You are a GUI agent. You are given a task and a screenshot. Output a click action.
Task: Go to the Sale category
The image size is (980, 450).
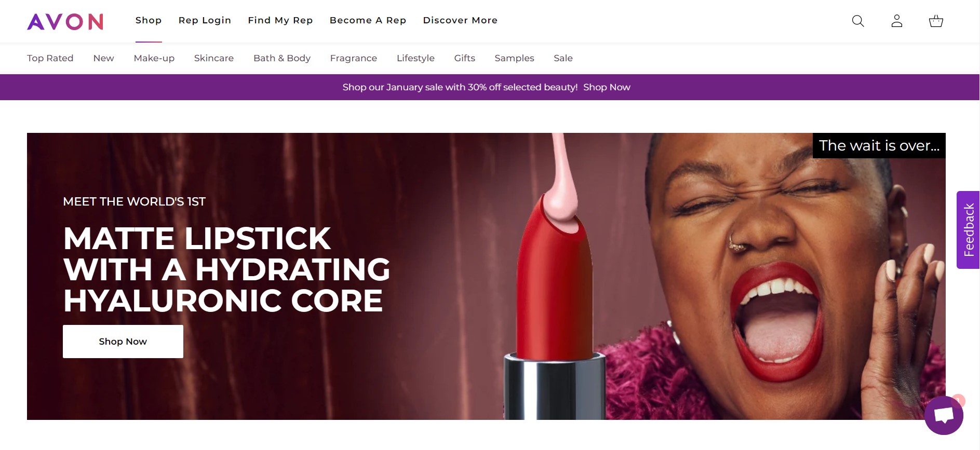point(563,58)
